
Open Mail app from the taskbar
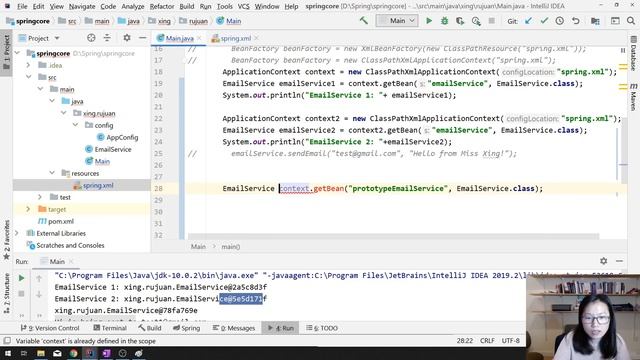[x=57, y=353]
